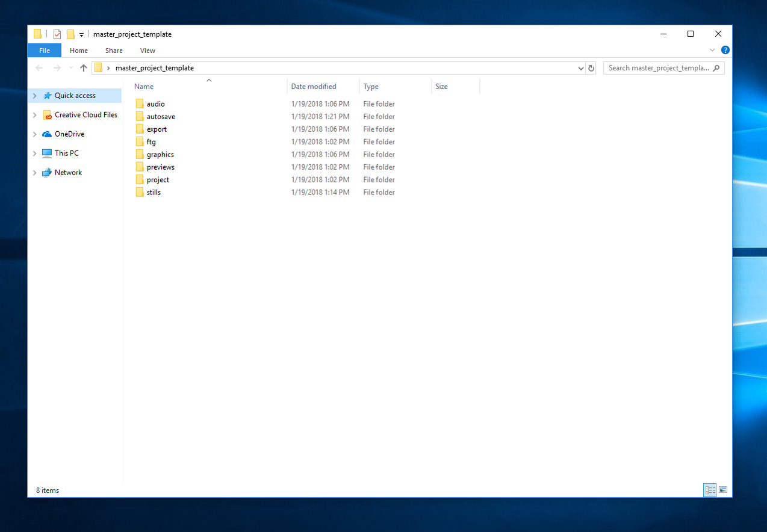Expand the Creative Cloud Files node
Screen dimensions: 767x532
click(x=35, y=115)
